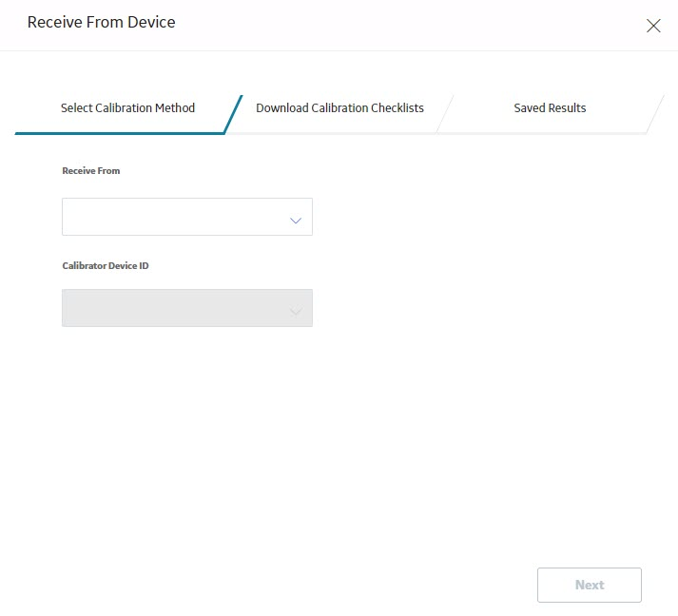Click the Next button

point(590,585)
